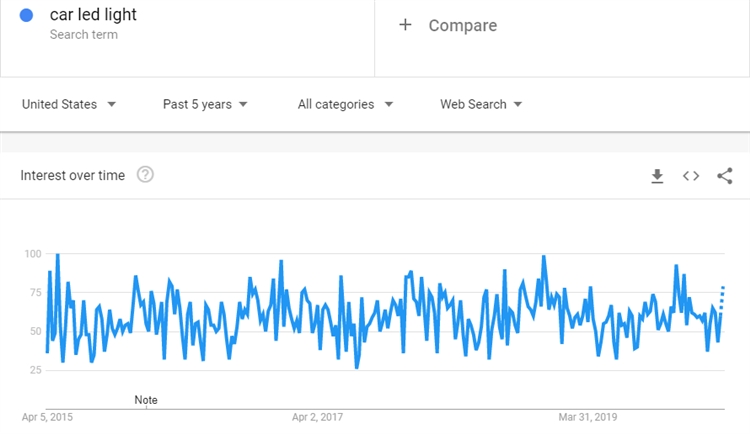The width and height of the screenshot is (750, 434).
Task: Open the embed code icon
Action: click(x=691, y=176)
